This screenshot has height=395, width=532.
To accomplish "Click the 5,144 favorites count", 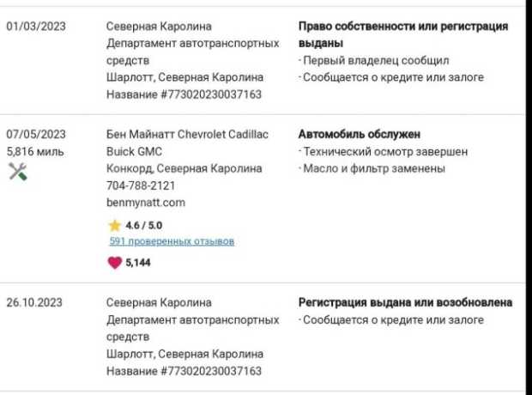I will point(138,263).
